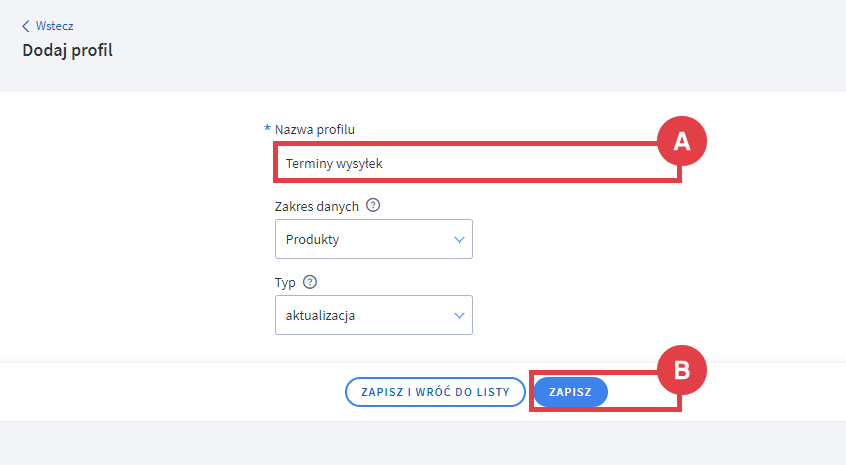846x465 pixels.
Task: Go back via the Wstecz link
Action: point(54,26)
